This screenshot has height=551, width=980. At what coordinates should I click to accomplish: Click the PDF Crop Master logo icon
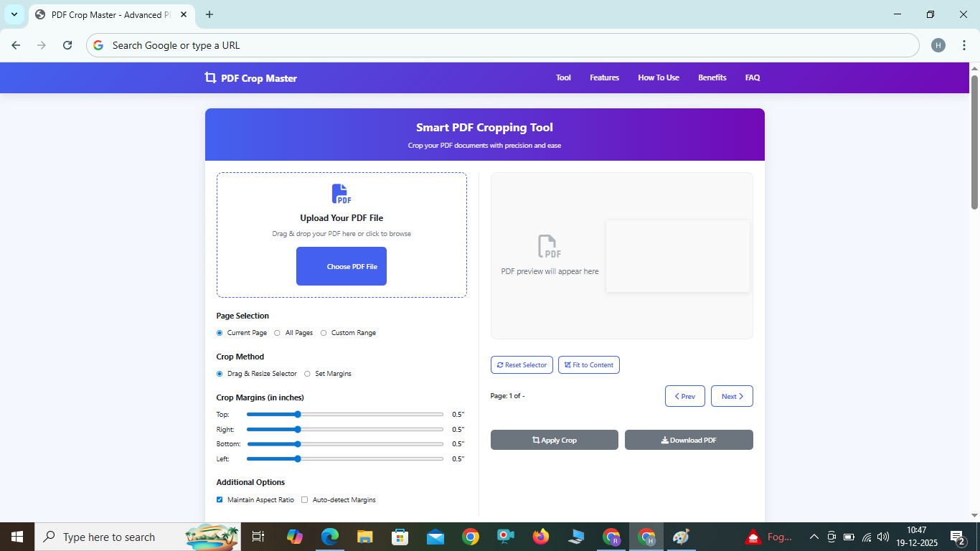coord(209,77)
